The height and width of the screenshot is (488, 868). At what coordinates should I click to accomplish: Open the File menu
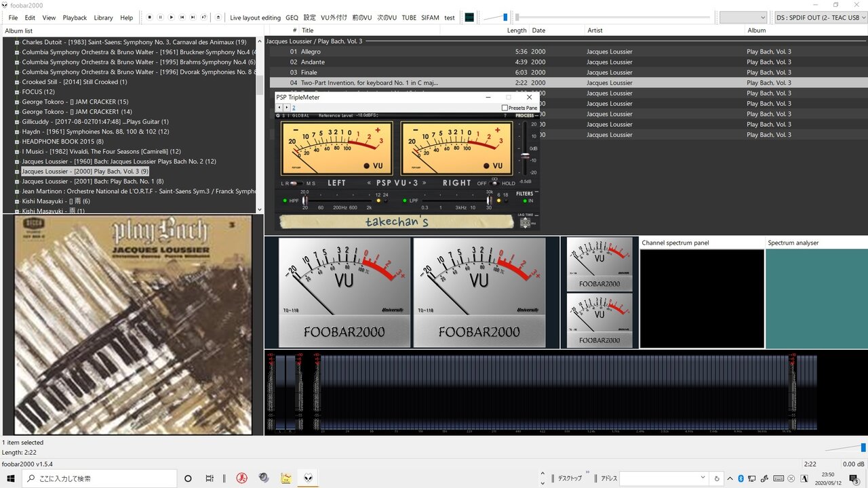[x=13, y=18]
